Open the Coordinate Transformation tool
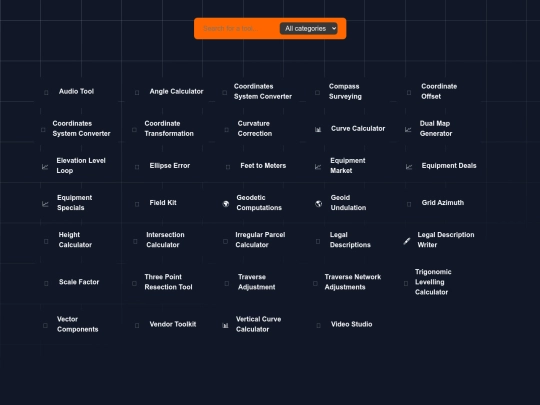Screen dimensions: 540x405 (169, 128)
